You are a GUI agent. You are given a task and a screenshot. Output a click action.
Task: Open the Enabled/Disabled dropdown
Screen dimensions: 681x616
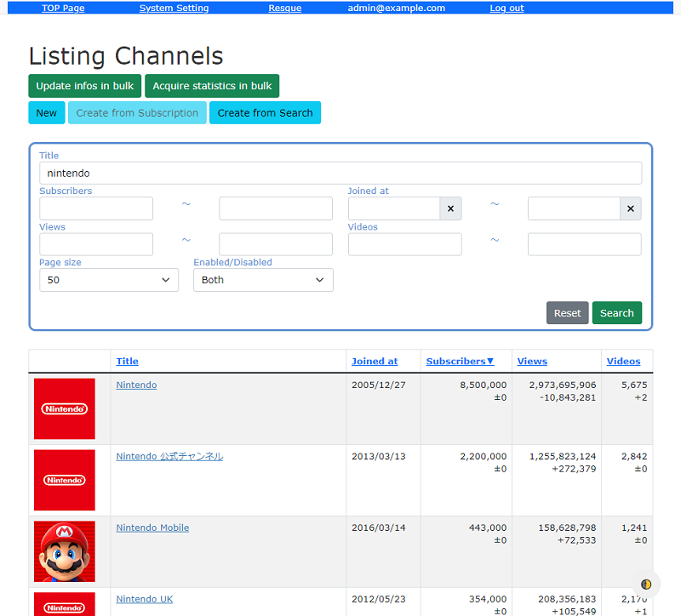pyautogui.click(x=263, y=280)
